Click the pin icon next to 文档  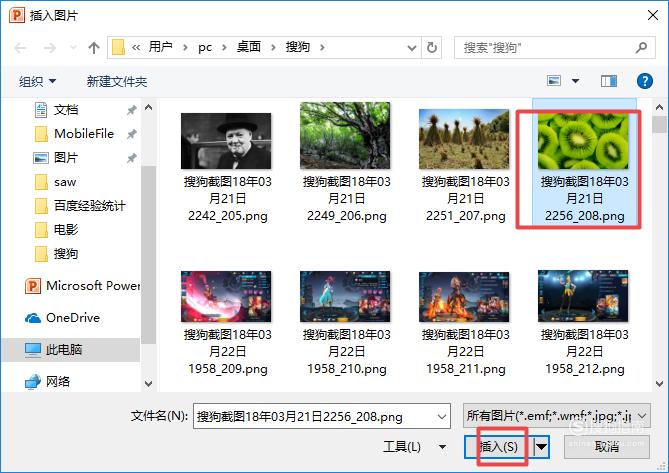click(131, 110)
